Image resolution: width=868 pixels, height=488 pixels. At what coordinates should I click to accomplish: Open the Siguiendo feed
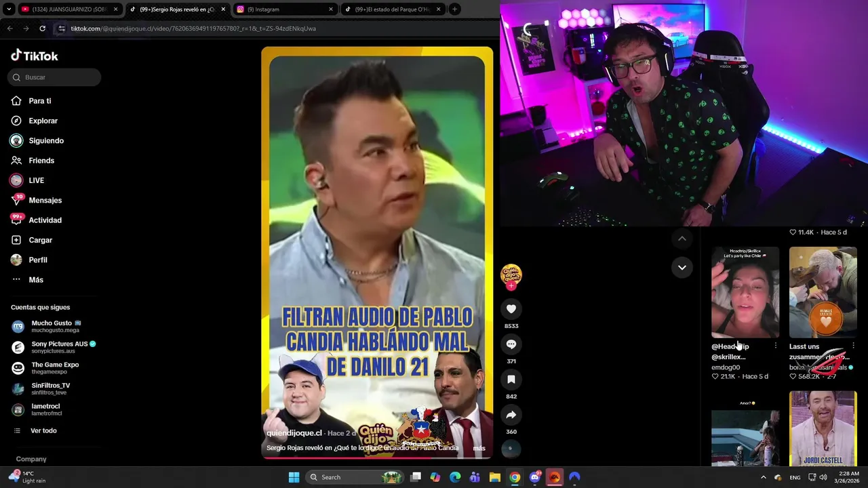[45, 140]
